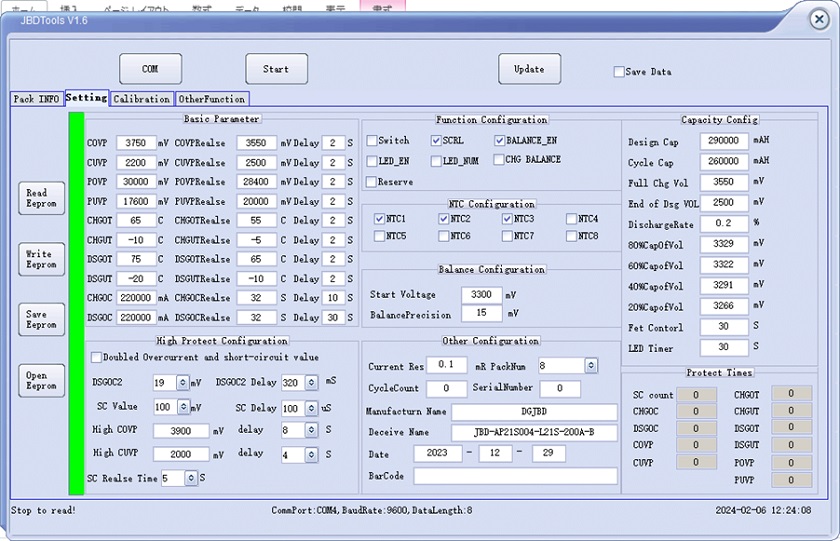
Task: Close the JBDTools window
Action: pos(819,19)
